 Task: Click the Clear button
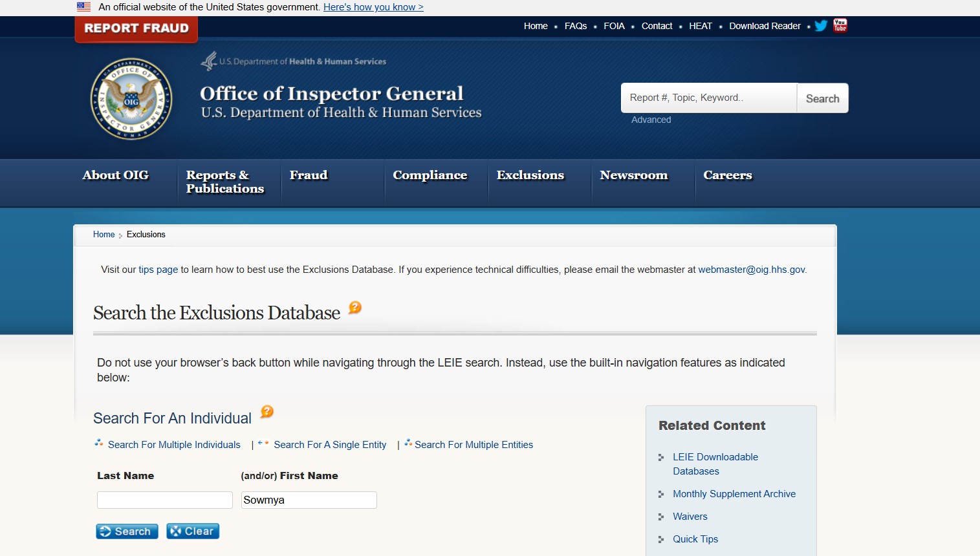tap(193, 531)
